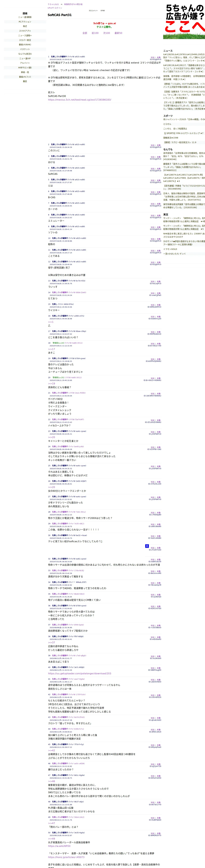The image size is (205, 868).
Task: Follow the >>46 anchor in post 47
Action: click(51, 781)
